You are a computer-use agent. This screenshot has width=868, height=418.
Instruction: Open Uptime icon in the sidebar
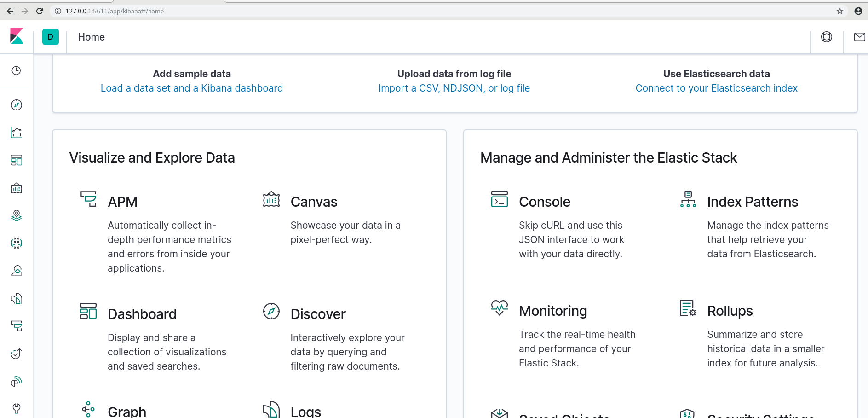point(17,354)
